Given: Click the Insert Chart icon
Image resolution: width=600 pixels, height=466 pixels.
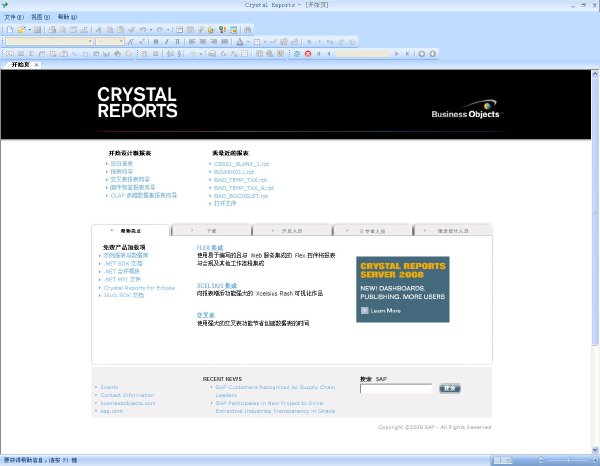Looking at the screenshot, I should point(107,54).
